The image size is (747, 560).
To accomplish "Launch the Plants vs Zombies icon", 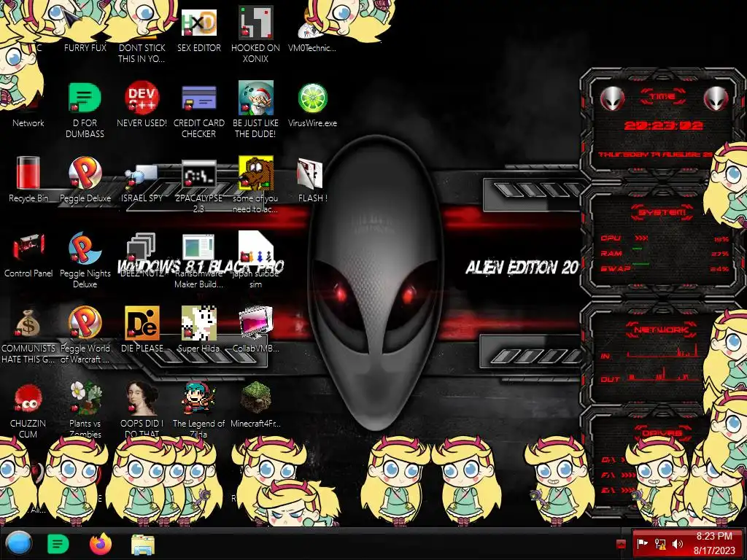I will (x=85, y=397).
